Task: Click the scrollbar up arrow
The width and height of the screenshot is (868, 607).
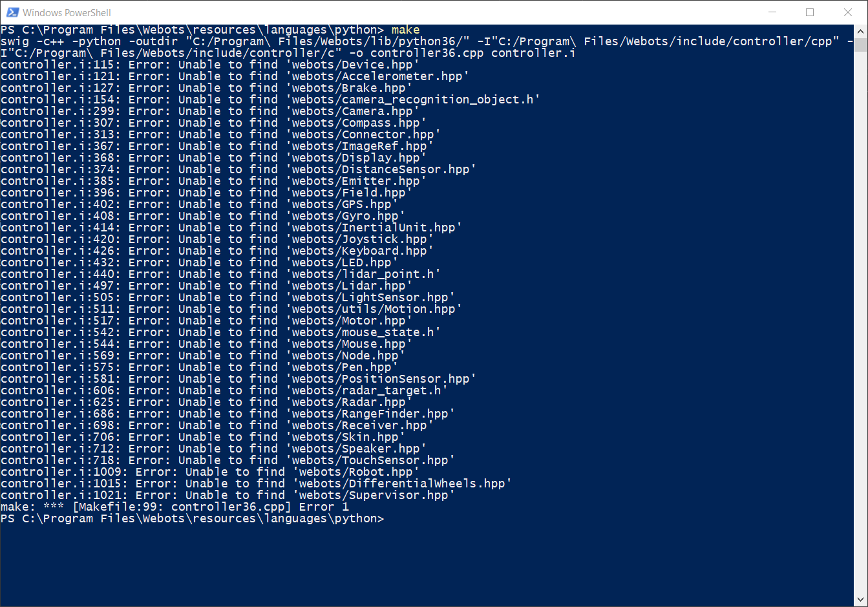Action: coord(861,30)
